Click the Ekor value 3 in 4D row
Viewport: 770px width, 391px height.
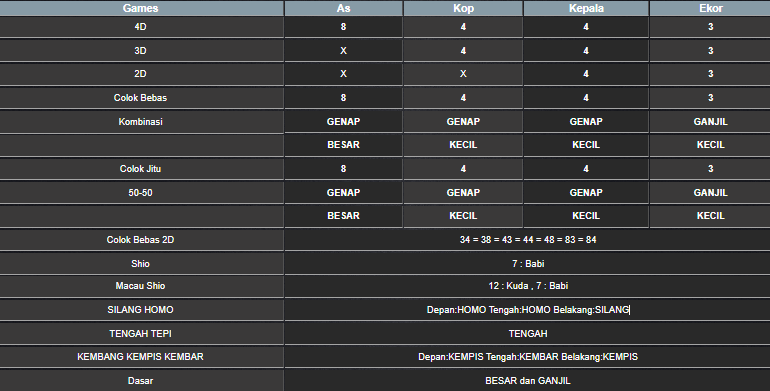pos(710,27)
